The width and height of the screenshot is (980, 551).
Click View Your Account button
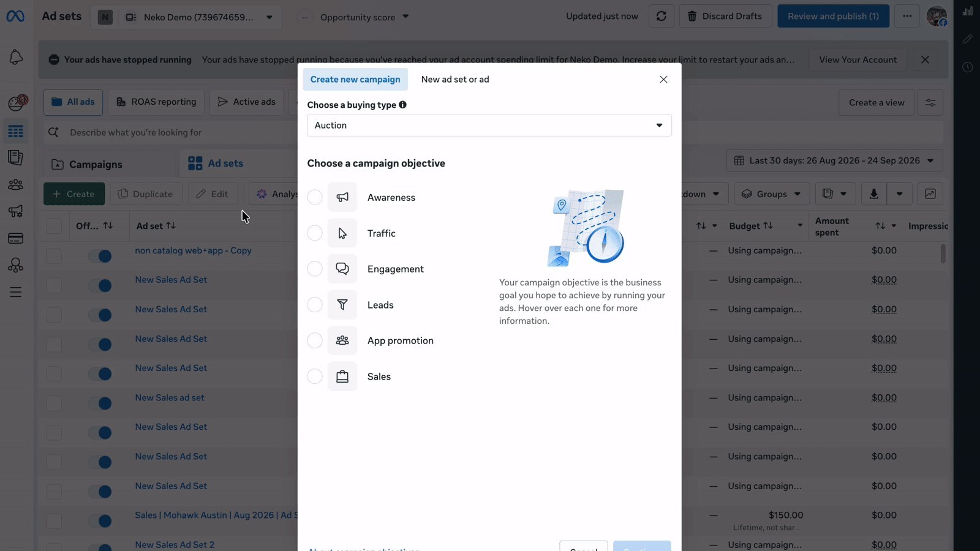point(858,59)
